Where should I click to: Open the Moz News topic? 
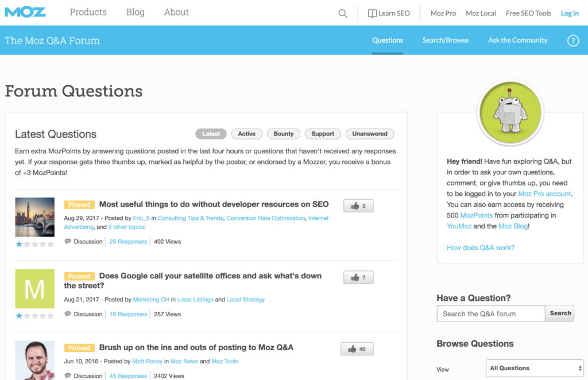point(184,361)
